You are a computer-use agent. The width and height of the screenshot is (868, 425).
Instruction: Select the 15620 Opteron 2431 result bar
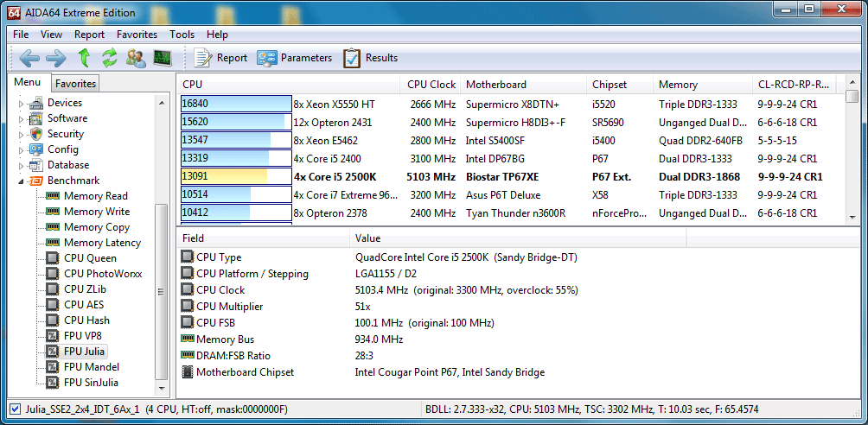236,123
